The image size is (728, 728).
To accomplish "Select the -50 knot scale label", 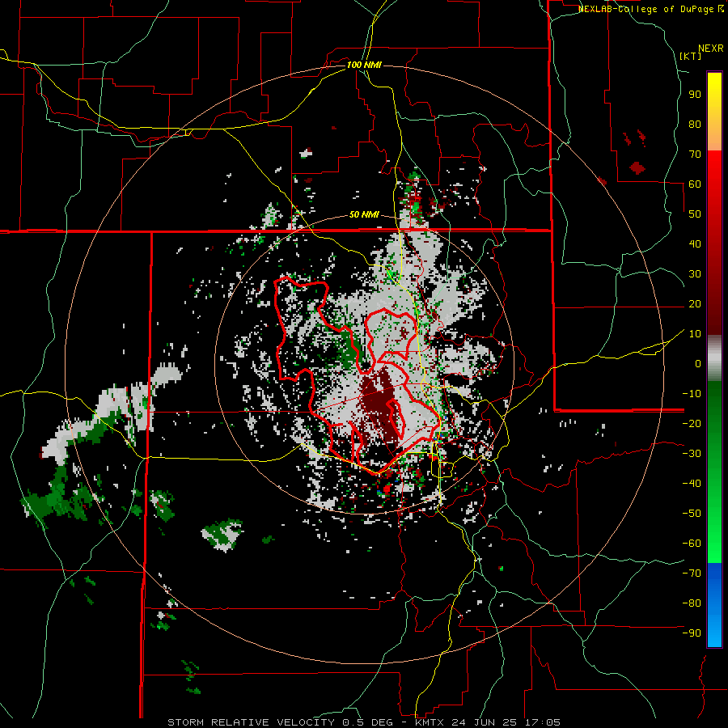I will [x=692, y=514].
